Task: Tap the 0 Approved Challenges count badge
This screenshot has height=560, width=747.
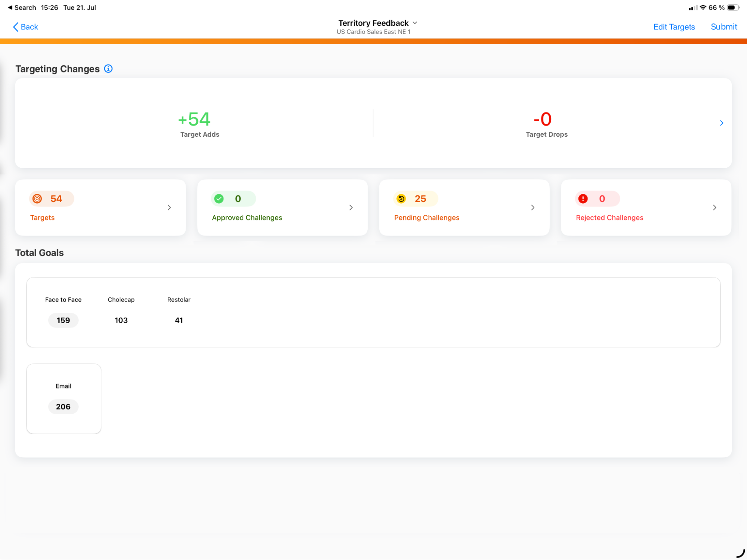Action: pos(234,199)
